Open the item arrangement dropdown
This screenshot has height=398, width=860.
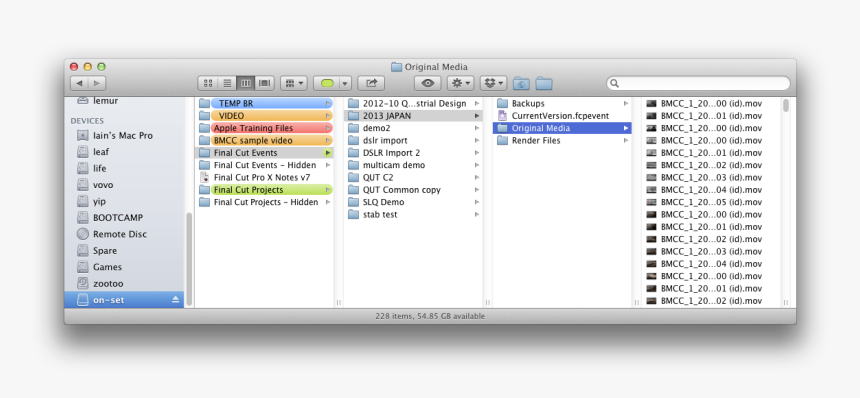click(294, 83)
